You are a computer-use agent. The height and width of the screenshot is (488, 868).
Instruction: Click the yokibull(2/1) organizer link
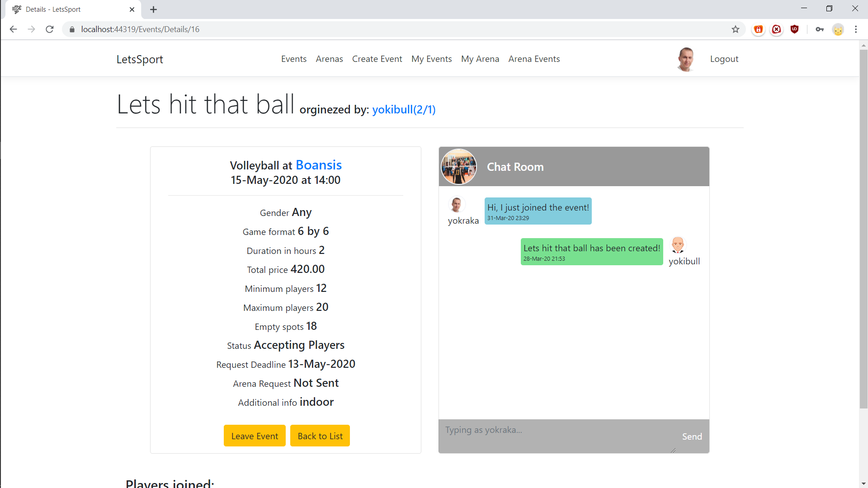coord(403,109)
